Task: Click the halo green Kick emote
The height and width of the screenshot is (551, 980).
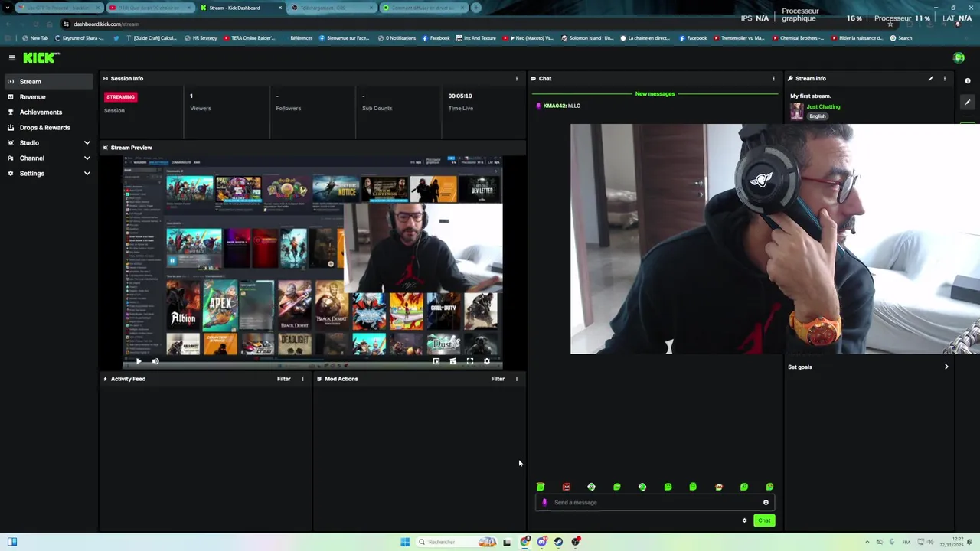Action: (x=541, y=487)
